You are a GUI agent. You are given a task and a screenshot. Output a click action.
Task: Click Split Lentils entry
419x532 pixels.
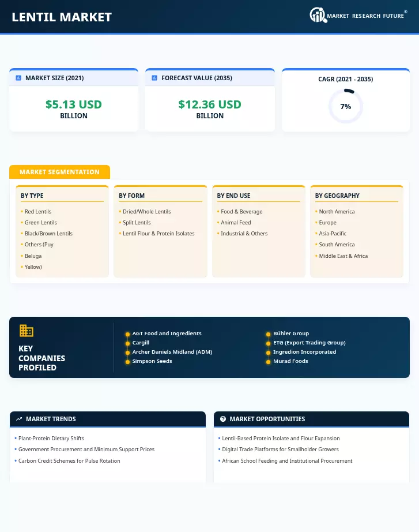pos(137,223)
